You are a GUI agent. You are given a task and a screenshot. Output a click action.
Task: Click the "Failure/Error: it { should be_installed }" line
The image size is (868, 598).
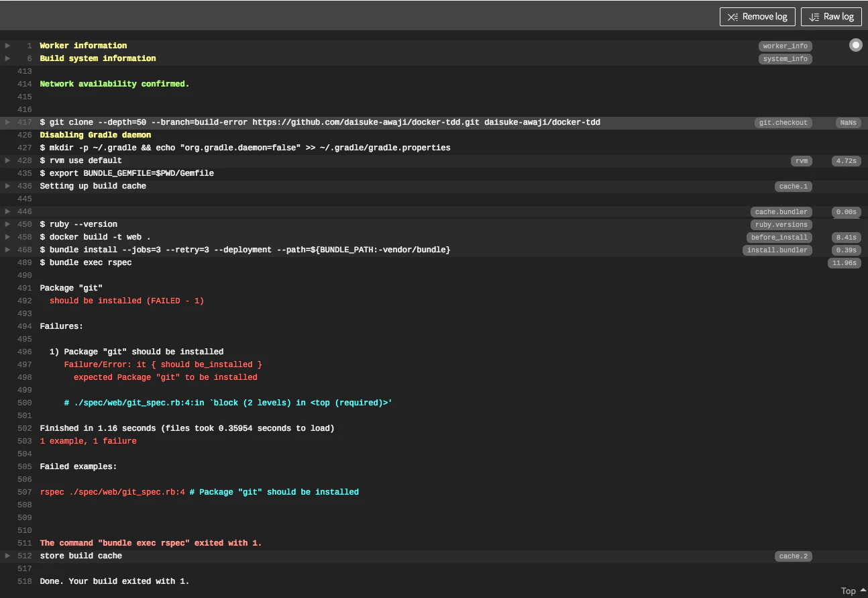tap(163, 364)
